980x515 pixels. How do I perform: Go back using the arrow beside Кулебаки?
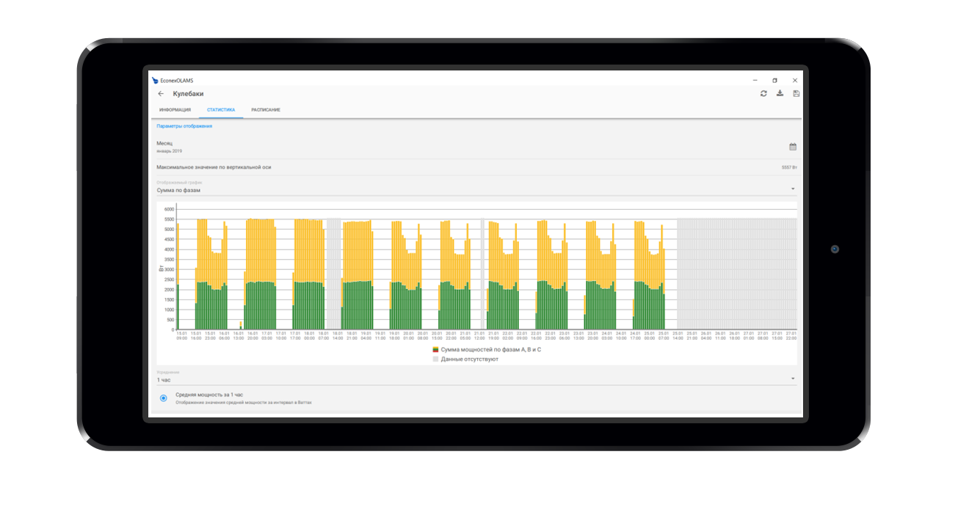pyautogui.click(x=161, y=94)
